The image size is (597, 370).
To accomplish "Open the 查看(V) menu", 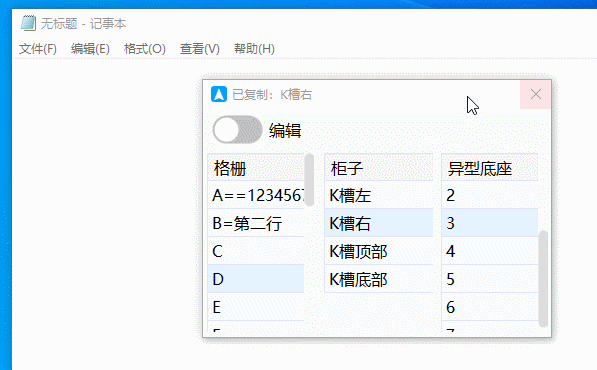I will pos(200,49).
